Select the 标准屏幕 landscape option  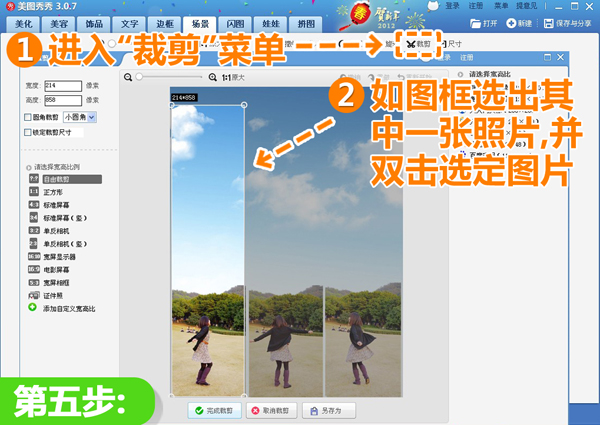pyautogui.click(x=56, y=205)
